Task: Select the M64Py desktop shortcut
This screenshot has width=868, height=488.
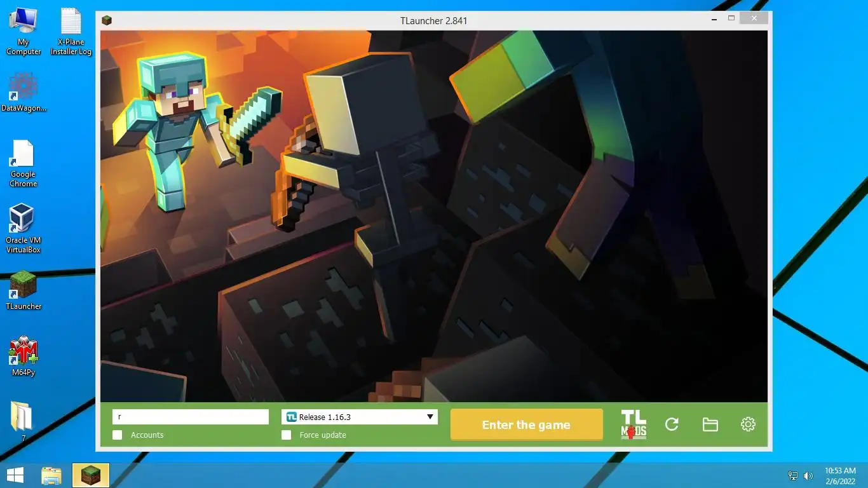Action: tap(24, 356)
